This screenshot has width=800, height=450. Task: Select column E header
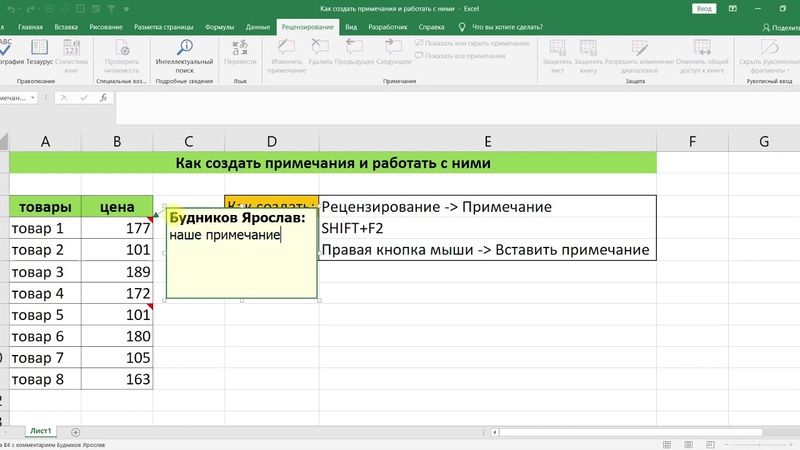[488, 141]
